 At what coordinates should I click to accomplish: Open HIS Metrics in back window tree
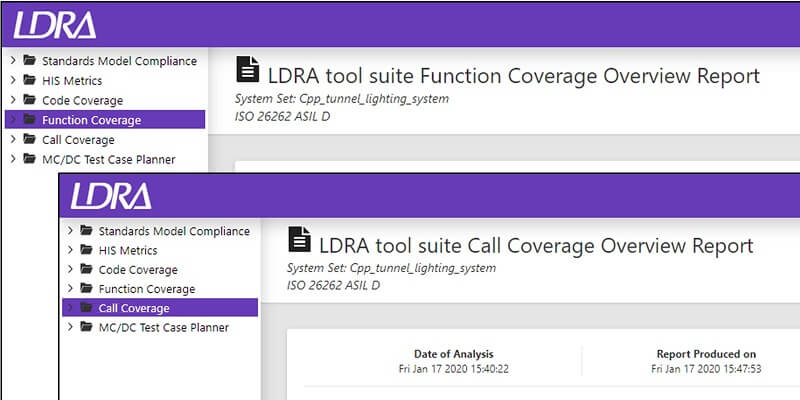coord(72,81)
